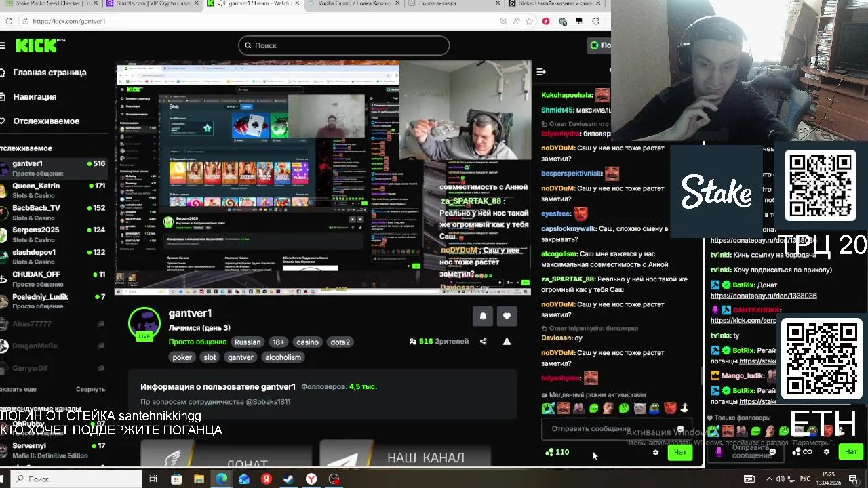
Task: Select gantver1 channel in followed list
Action: pyautogui.click(x=53, y=168)
